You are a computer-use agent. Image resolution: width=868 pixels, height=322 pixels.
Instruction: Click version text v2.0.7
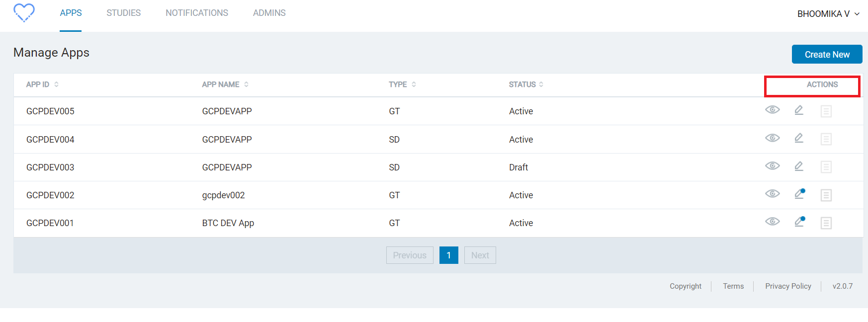tap(842, 286)
